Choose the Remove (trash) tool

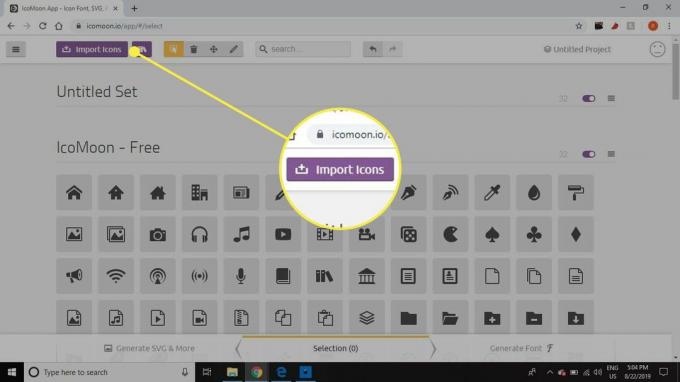point(193,49)
